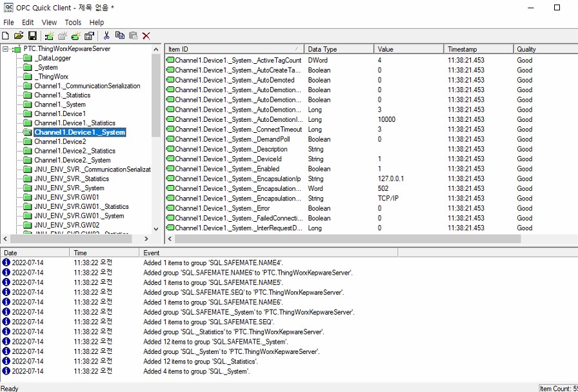Create a new server connection
Screen dimensions: 578x392
[50, 35]
